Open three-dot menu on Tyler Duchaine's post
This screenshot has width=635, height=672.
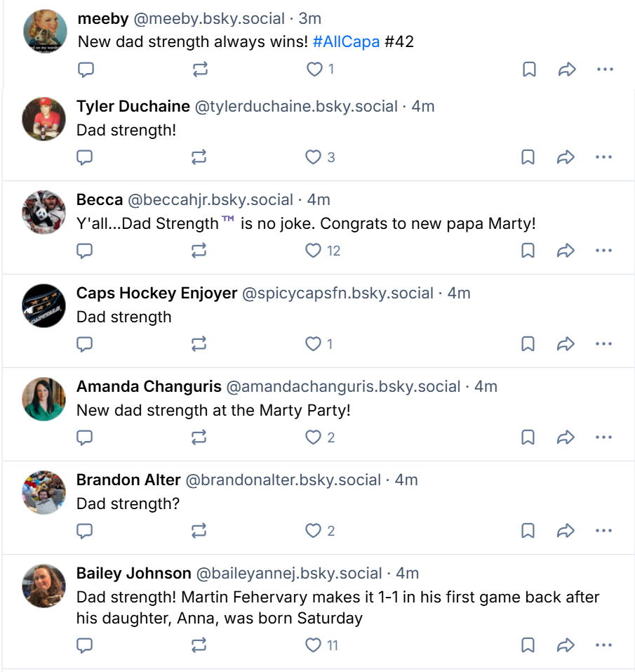click(x=603, y=157)
